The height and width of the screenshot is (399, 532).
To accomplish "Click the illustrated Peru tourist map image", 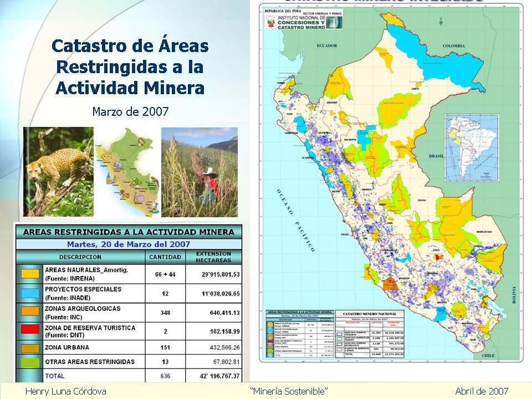I will point(127,172).
